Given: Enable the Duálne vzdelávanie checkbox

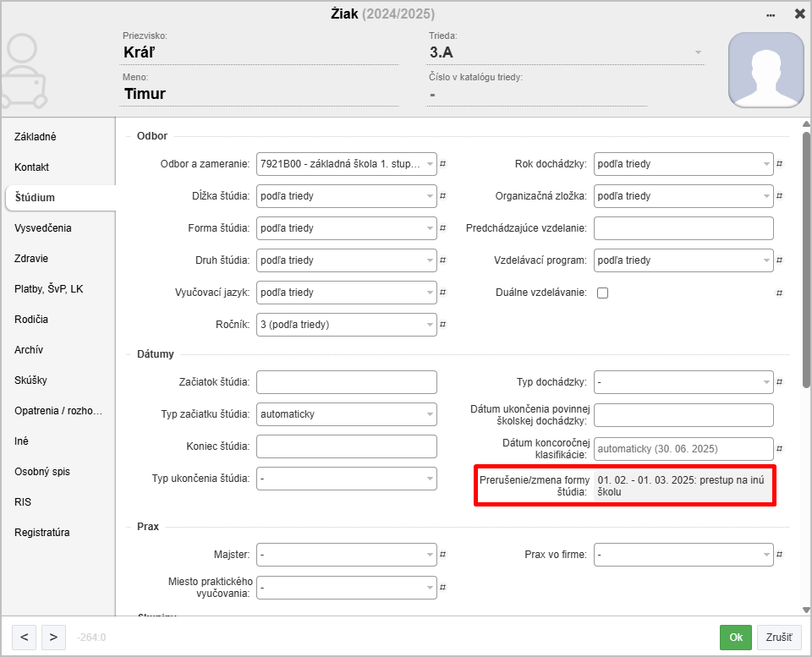Looking at the screenshot, I should point(602,293).
